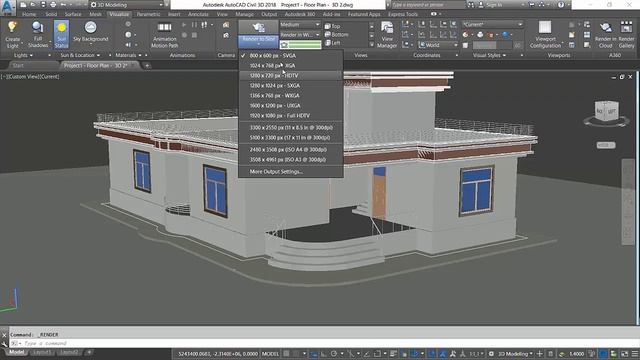
Task: Open the Current visual style dropdown
Action: point(493,24)
